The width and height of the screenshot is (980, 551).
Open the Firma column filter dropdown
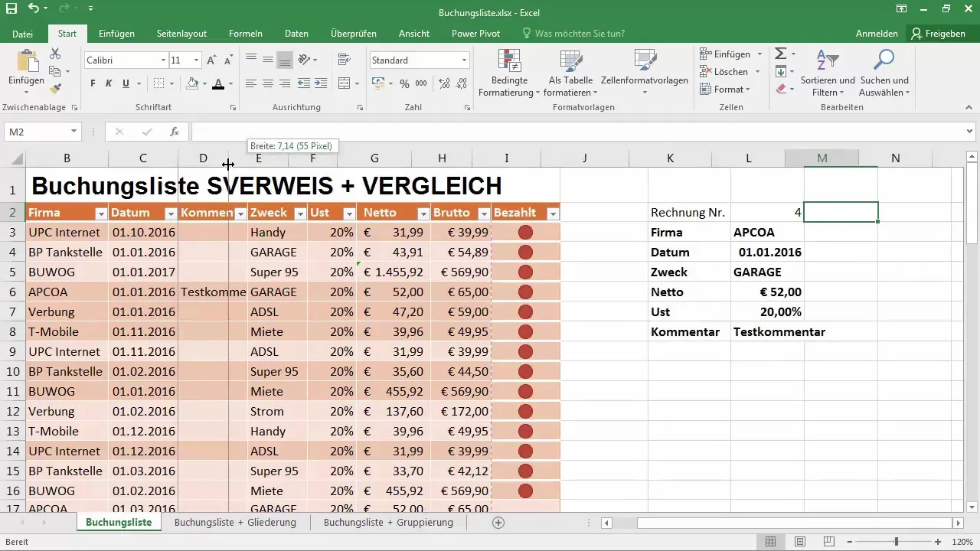click(x=100, y=214)
